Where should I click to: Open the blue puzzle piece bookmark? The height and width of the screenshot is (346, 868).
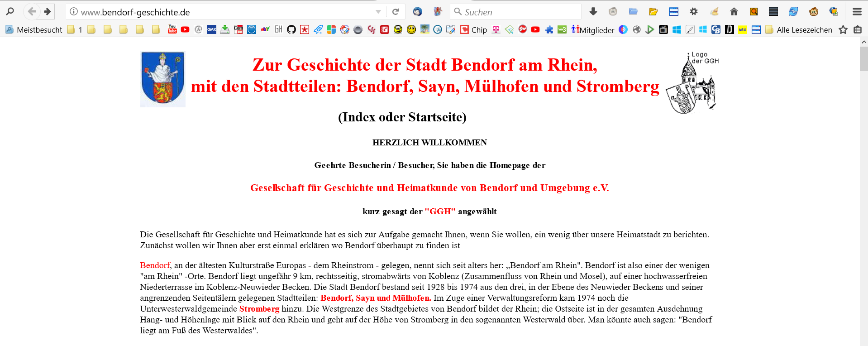549,29
